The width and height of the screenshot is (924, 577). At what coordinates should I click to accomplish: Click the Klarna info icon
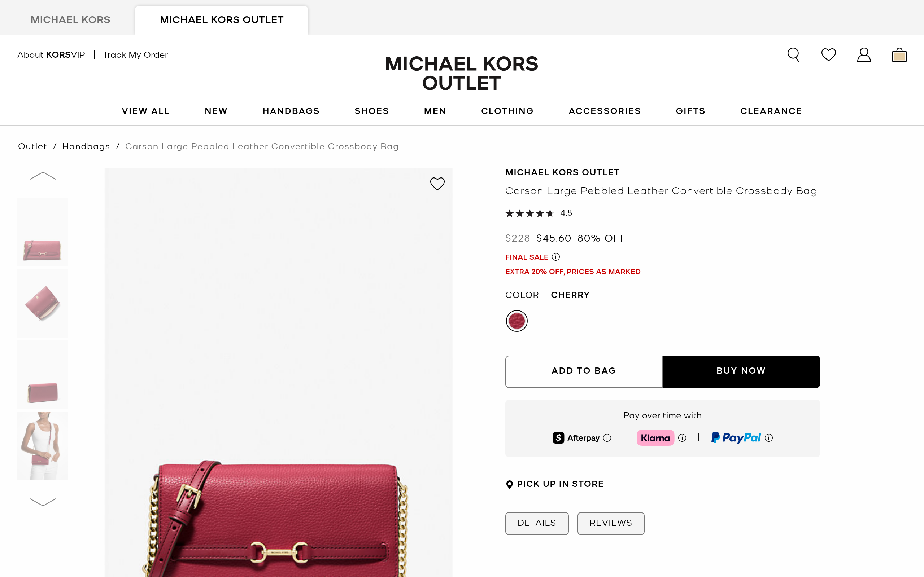[682, 438]
